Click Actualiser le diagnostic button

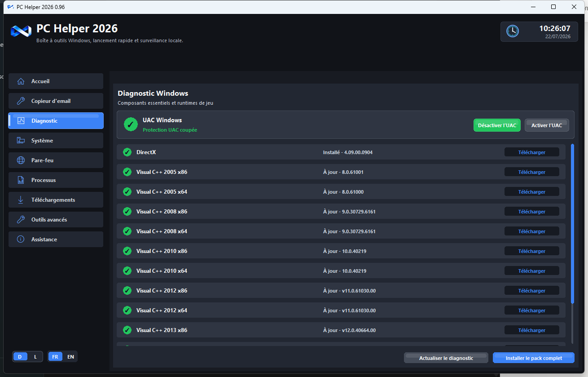click(x=446, y=358)
